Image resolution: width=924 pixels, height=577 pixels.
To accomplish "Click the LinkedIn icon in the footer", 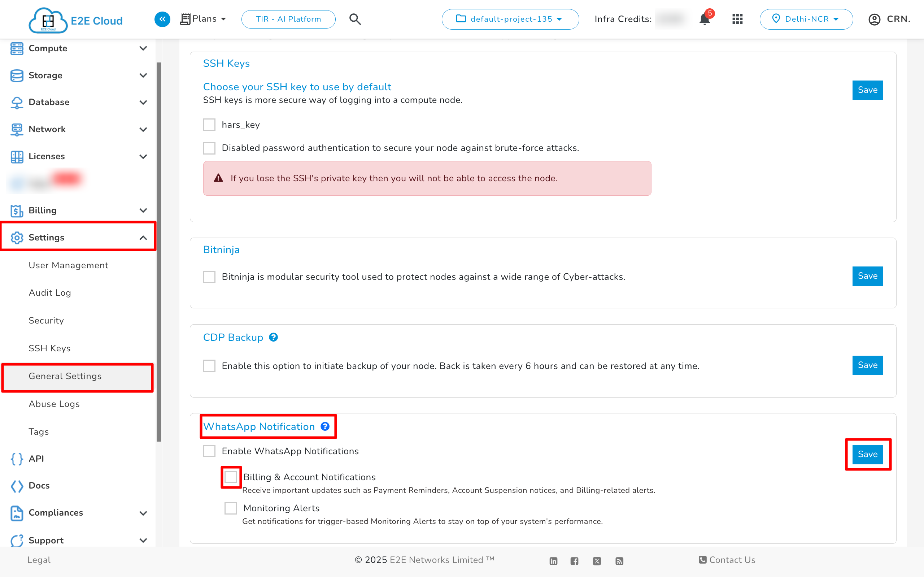I will 553,561.
